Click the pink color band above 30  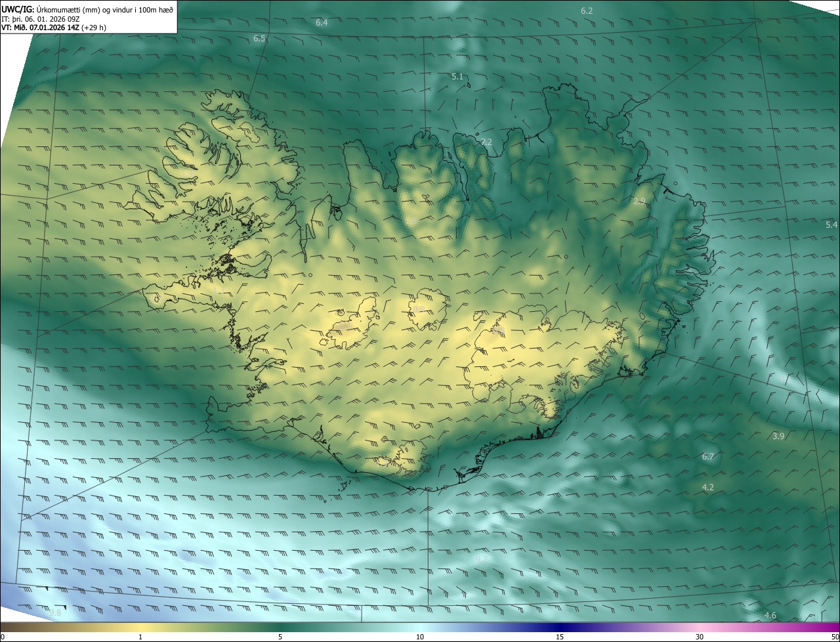pos(700,627)
